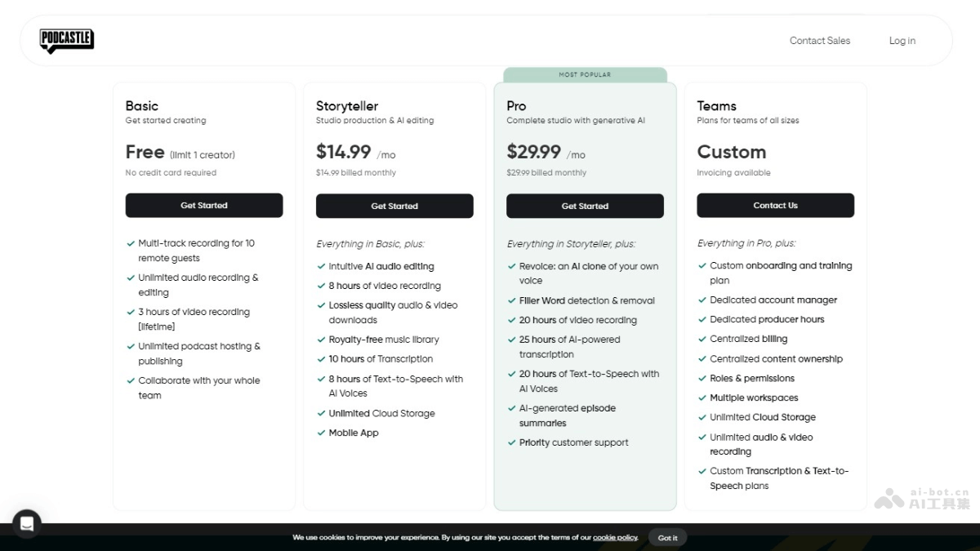Viewport: 980px width, 551px height.
Task: Open the Log in page
Action: (902, 41)
